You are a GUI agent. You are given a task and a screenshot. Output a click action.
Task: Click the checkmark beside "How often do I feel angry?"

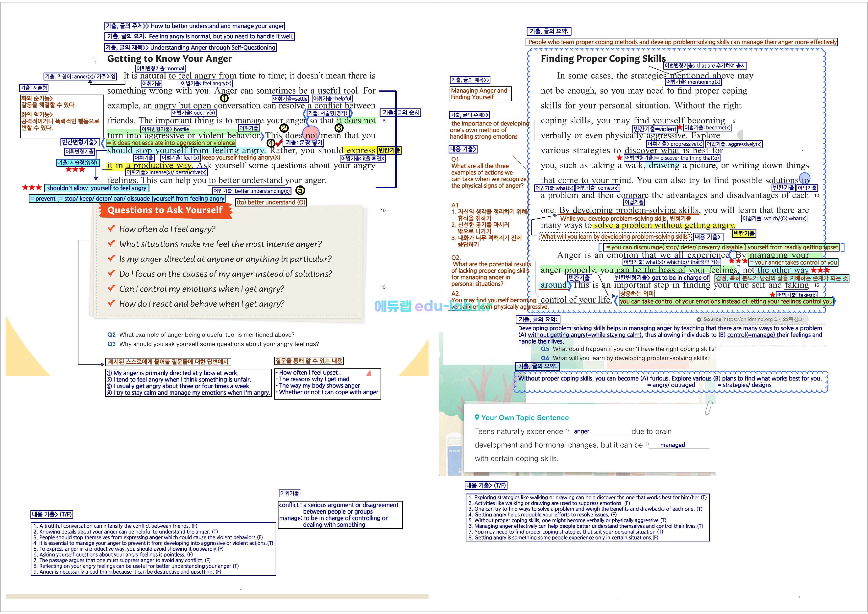(x=111, y=229)
